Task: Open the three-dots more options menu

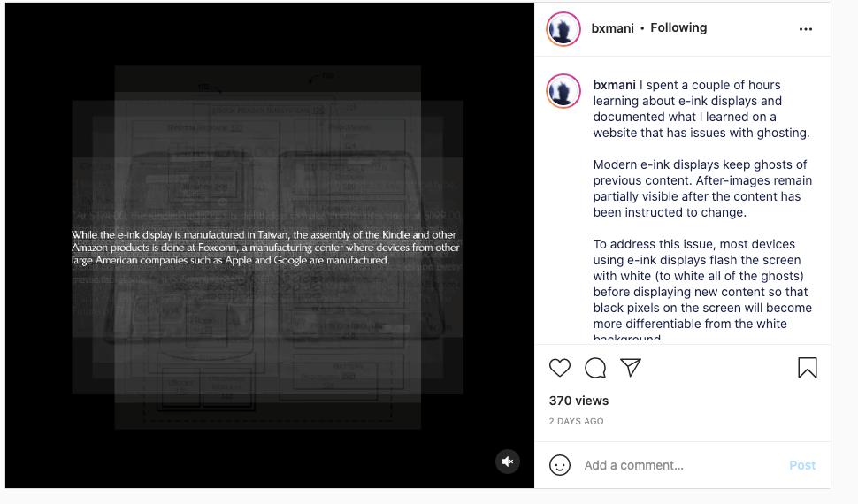Action: tap(806, 29)
